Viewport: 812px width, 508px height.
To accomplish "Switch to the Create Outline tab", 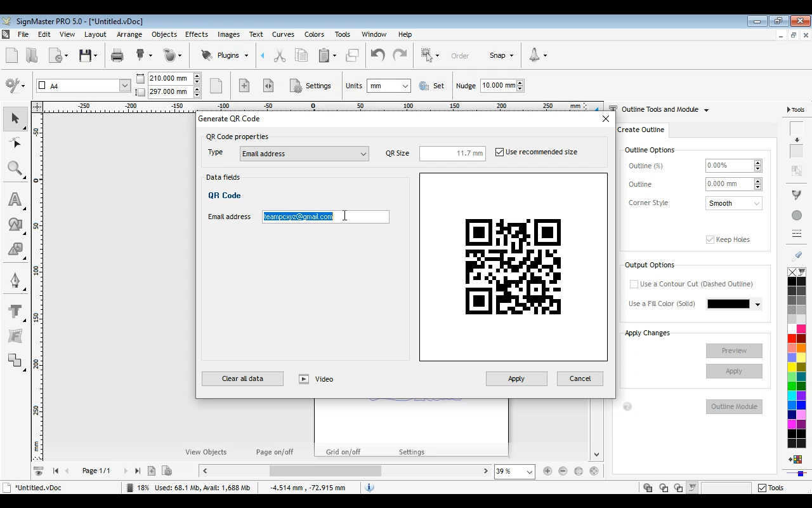I will [641, 130].
